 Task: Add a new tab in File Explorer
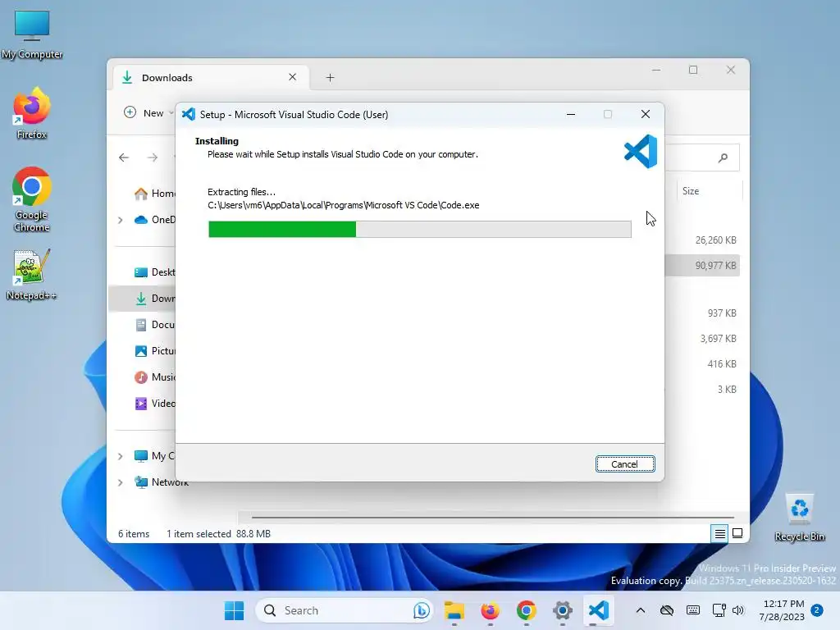click(330, 78)
